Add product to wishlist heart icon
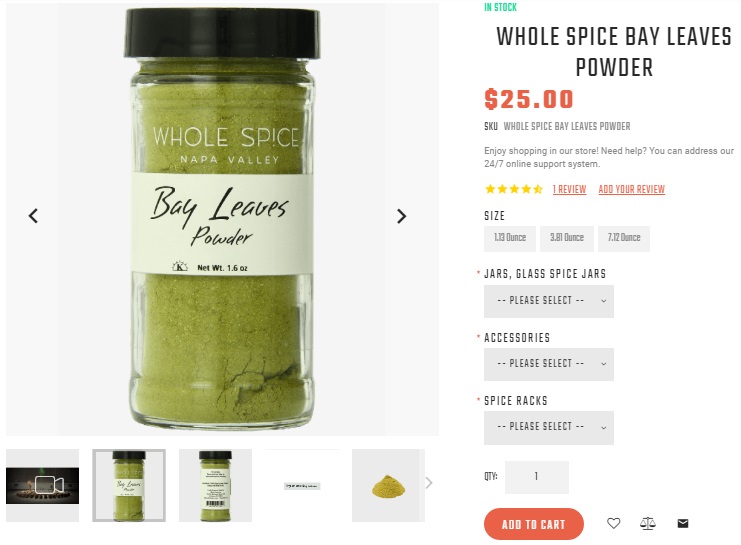This screenshot has height=545, width=741. pyautogui.click(x=613, y=523)
